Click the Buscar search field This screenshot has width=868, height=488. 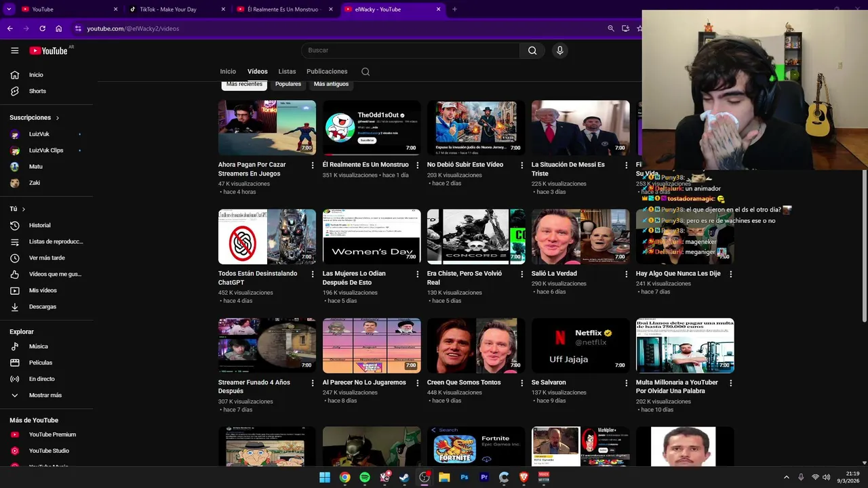[410, 50]
